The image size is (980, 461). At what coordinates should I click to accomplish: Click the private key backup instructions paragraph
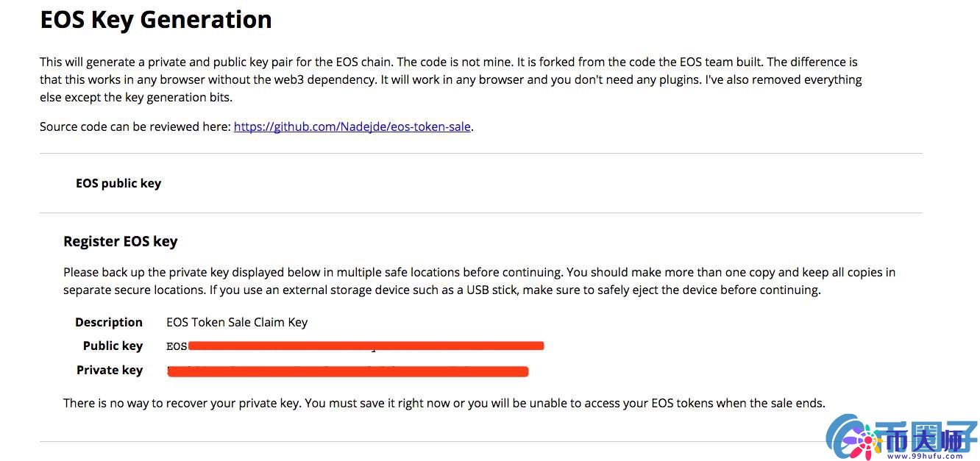tap(478, 281)
